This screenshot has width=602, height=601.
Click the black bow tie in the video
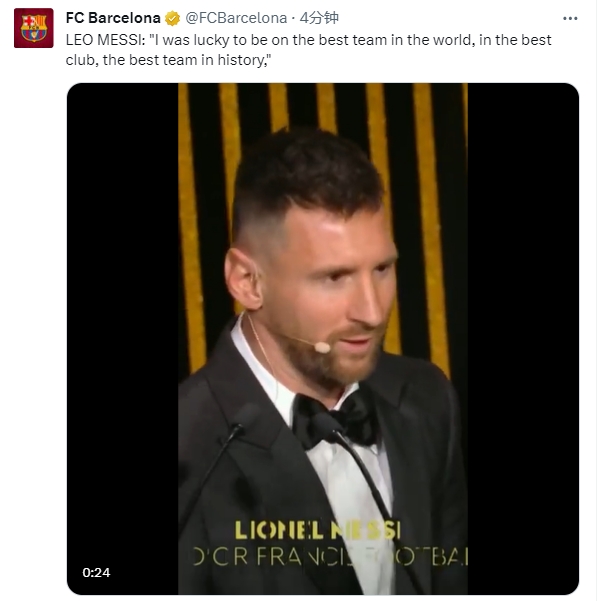(333, 420)
